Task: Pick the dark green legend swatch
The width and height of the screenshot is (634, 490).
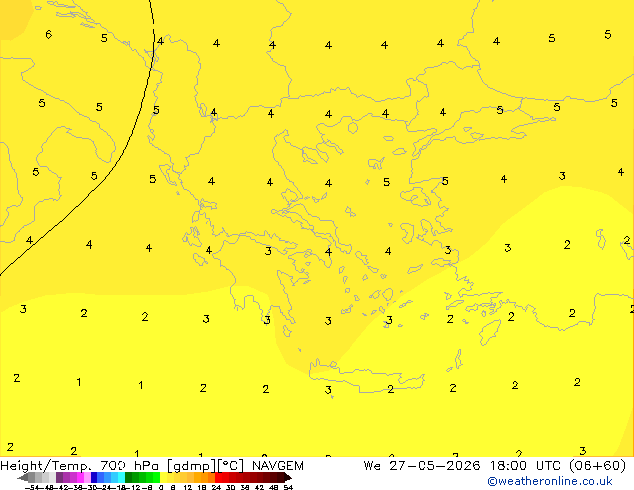Action: pyautogui.click(x=129, y=477)
